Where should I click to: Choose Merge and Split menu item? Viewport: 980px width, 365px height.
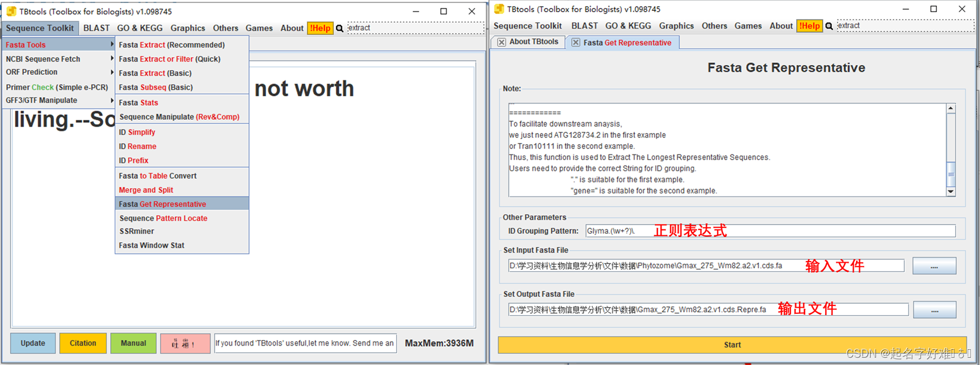point(182,190)
